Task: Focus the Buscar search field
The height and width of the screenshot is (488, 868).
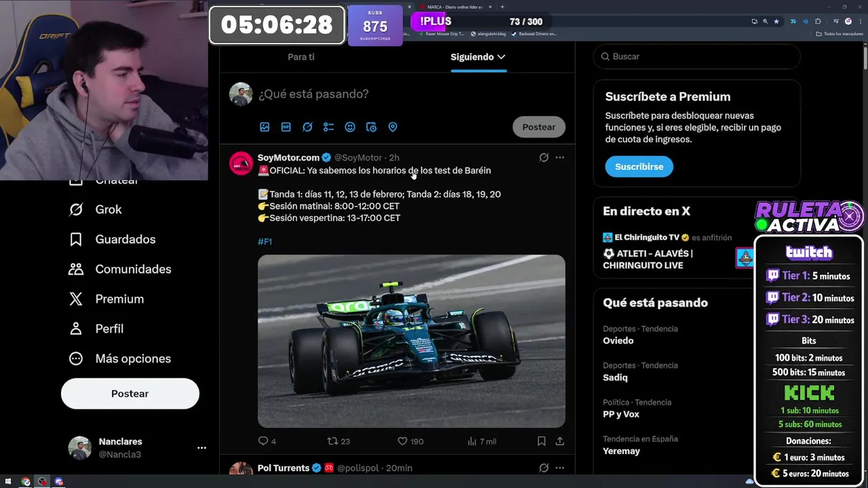Action: (697, 56)
